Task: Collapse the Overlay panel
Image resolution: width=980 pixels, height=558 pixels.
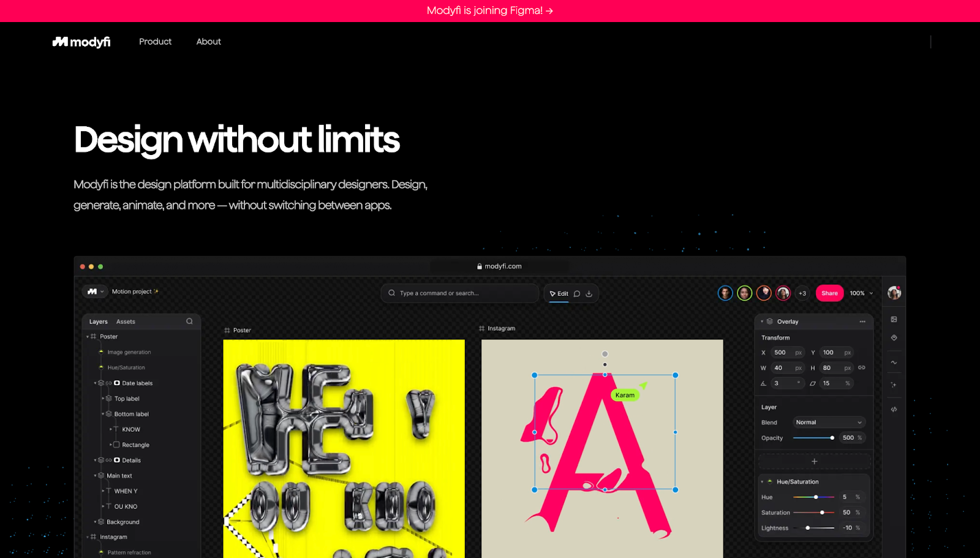Action: (x=762, y=322)
